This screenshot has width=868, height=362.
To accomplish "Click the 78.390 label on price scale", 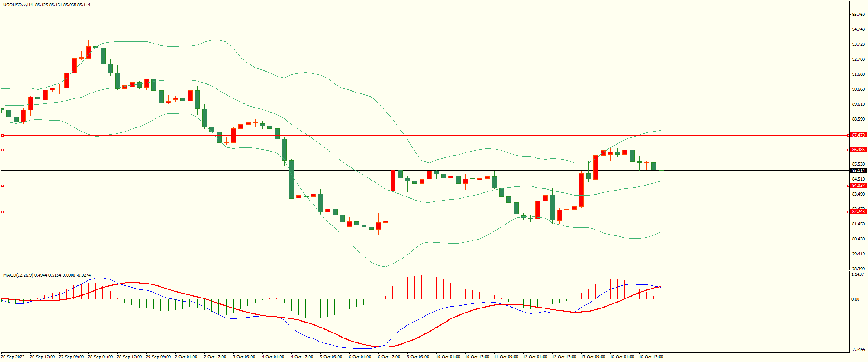I will coord(858,269).
